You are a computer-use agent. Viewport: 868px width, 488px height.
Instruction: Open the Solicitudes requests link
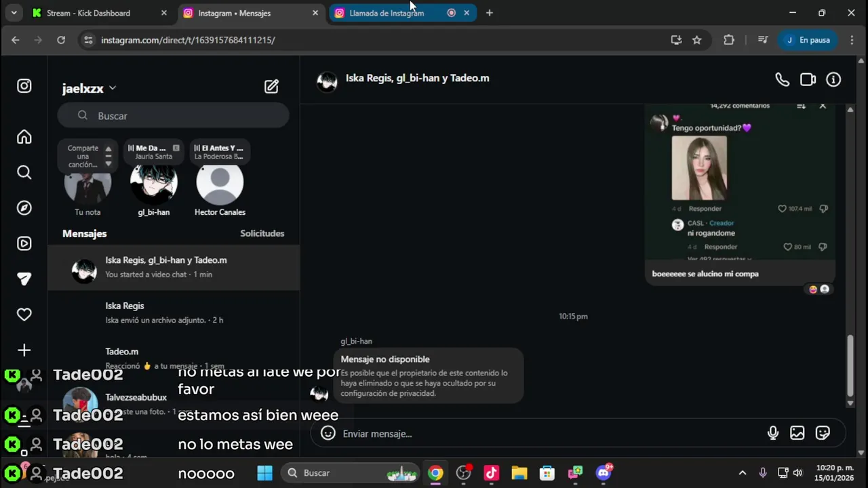pyautogui.click(x=262, y=233)
